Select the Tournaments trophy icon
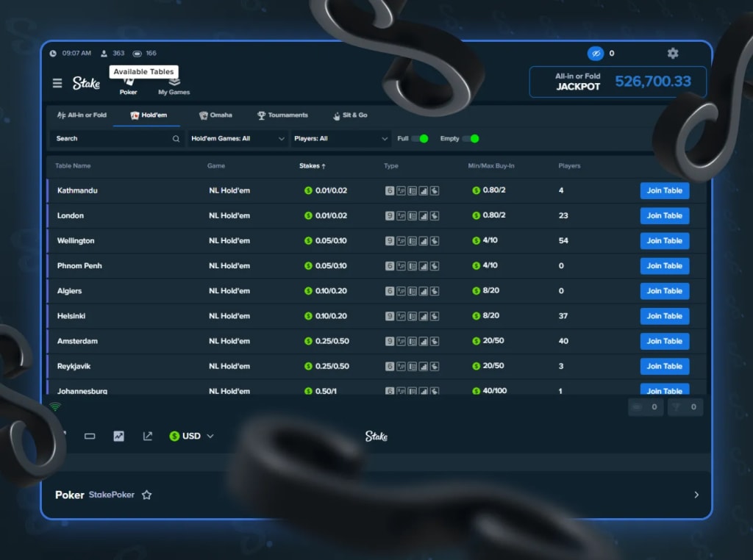The image size is (753, 560). pos(263,115)
